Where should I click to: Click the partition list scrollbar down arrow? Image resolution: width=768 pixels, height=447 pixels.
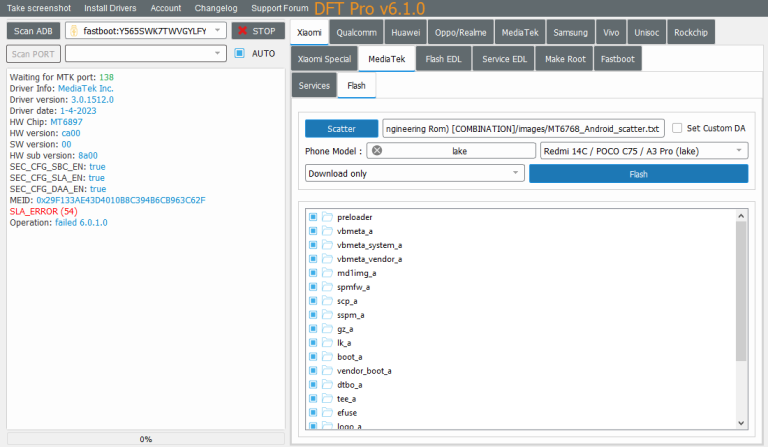coord(741,423)
